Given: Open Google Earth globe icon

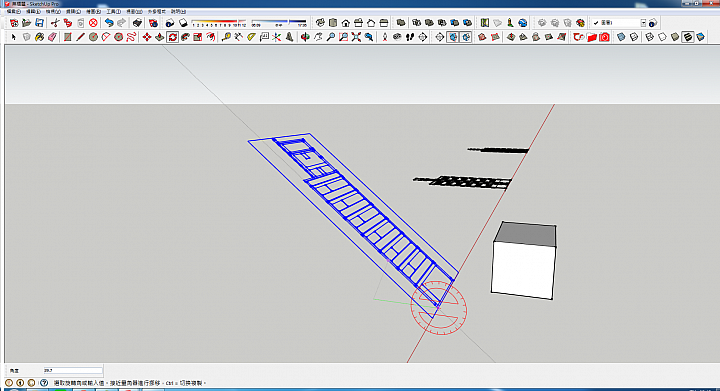Looking at the screenshot, I should coord(523,23).
